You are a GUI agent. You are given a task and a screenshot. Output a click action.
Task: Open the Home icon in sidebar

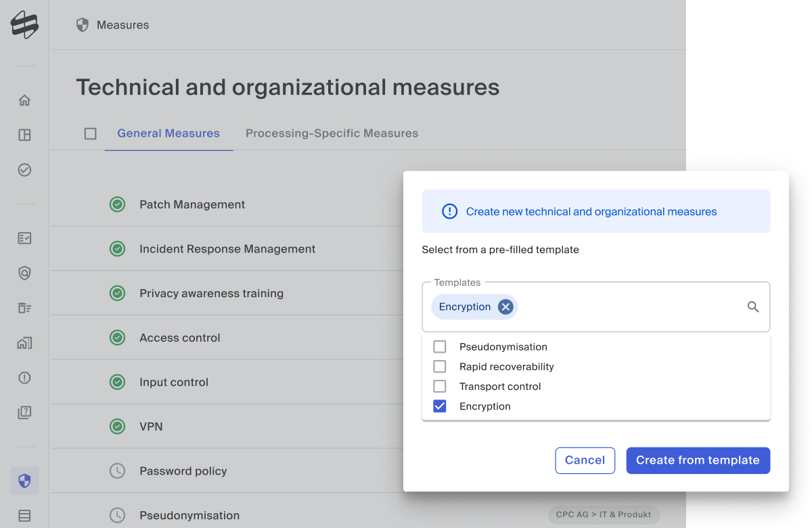(x=24, y=100)
